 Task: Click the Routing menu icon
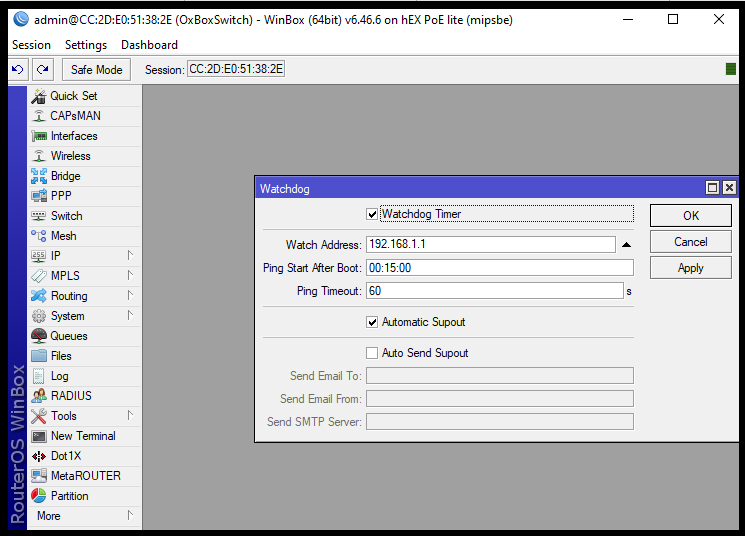39,296
